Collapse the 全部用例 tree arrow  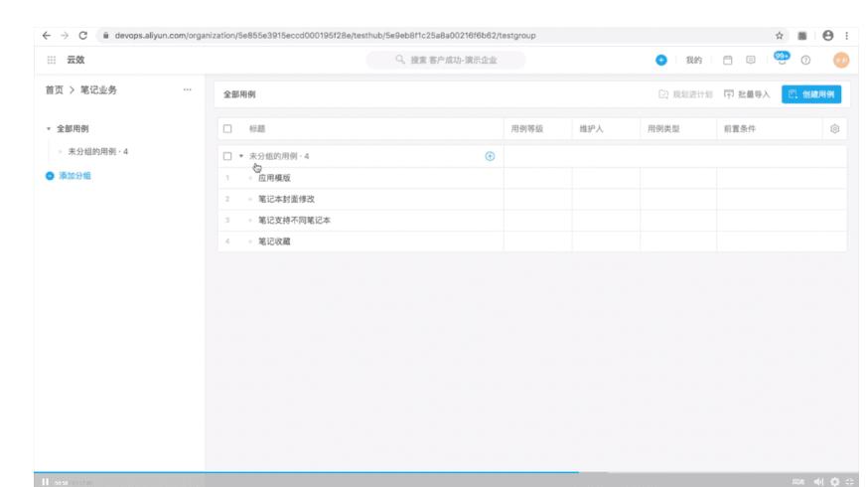coord(48,128)
